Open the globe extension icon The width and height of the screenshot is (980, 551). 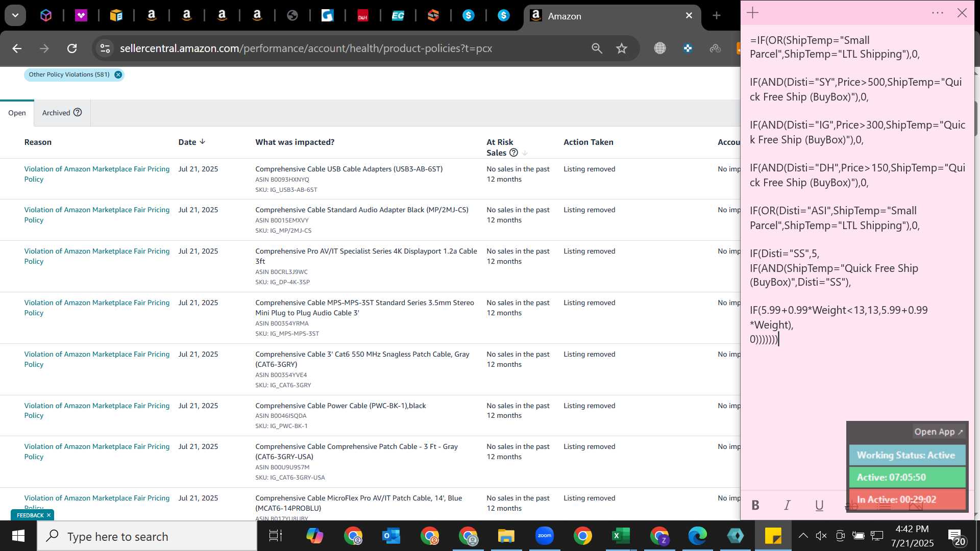tap(660, 48)
